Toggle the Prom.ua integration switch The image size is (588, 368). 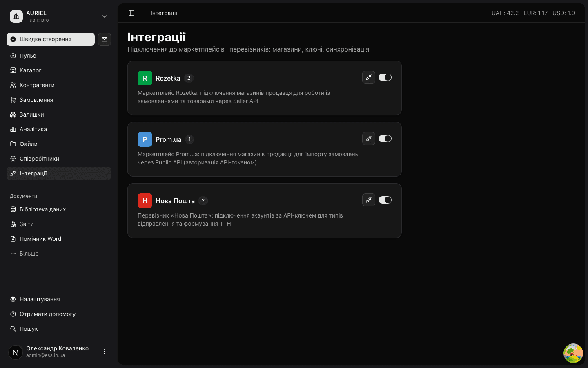pos(385,139)
